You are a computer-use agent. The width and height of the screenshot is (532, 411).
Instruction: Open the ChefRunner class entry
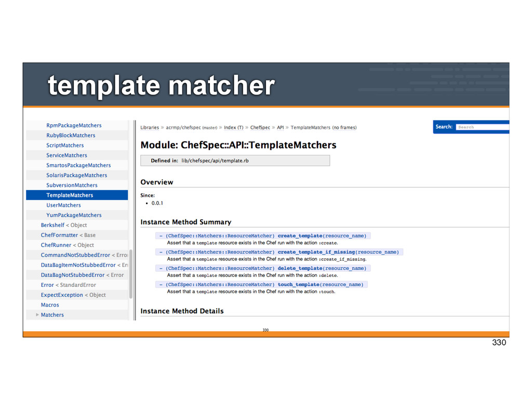coord(56,245)
